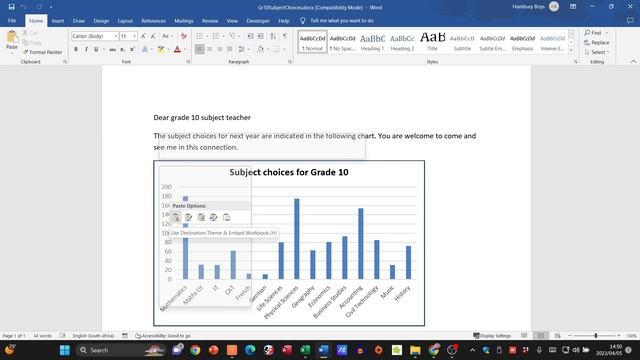The width and height of the screenshot is (640, 360).
Task: Click the Display Settings status item
Action: (492, 336)
